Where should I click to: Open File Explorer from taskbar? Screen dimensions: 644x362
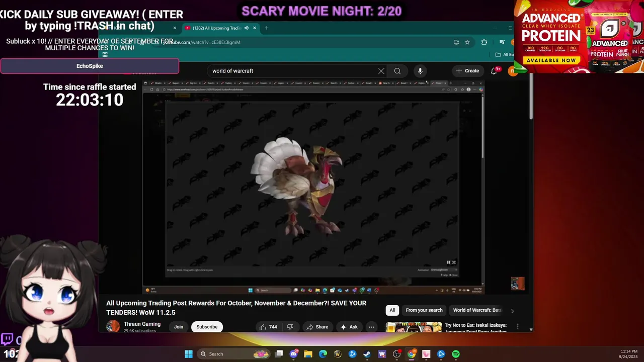(308, 354)
